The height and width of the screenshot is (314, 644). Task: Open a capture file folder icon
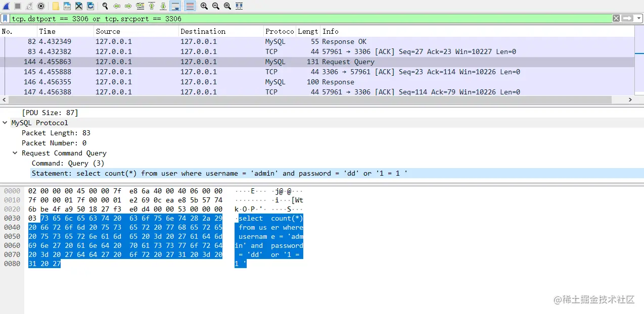(x=56, y=6)
